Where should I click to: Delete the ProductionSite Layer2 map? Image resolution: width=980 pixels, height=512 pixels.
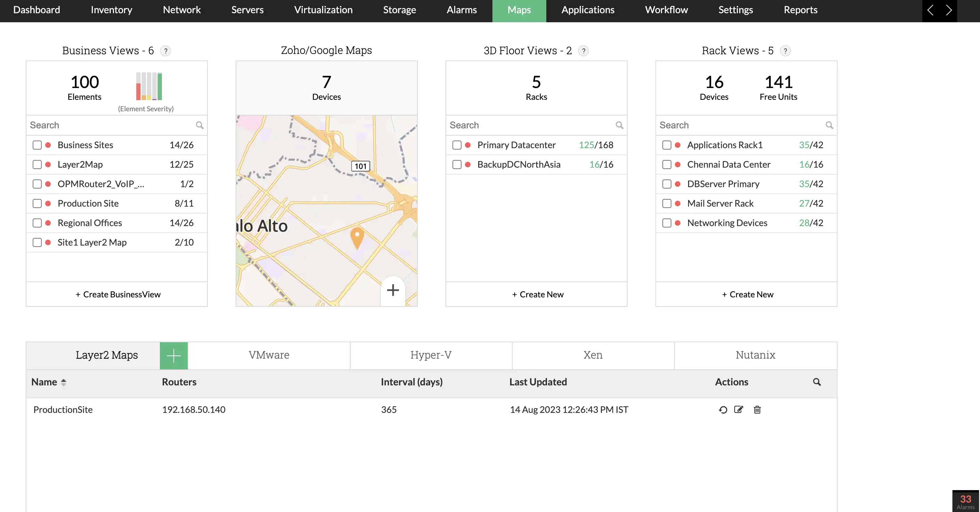pyautogui.click(x=757, y=410)
